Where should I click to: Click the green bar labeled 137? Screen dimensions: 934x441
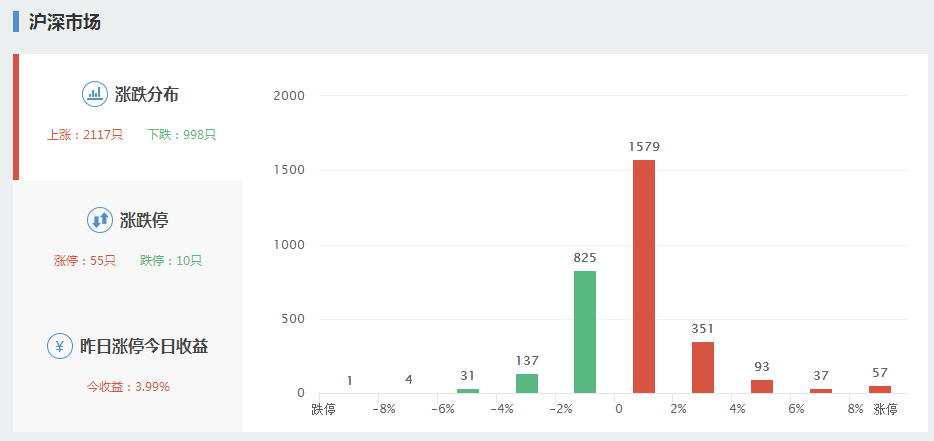[527, 384]
